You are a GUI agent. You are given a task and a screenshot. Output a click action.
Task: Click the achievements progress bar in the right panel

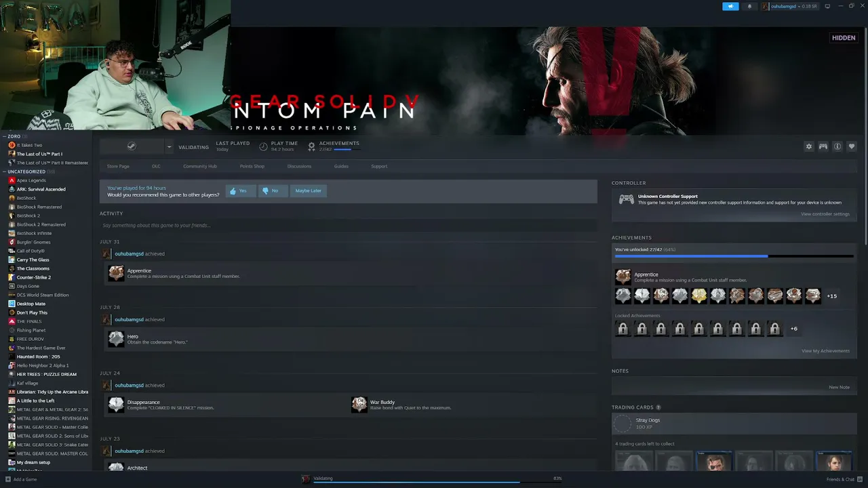point(733,256)
